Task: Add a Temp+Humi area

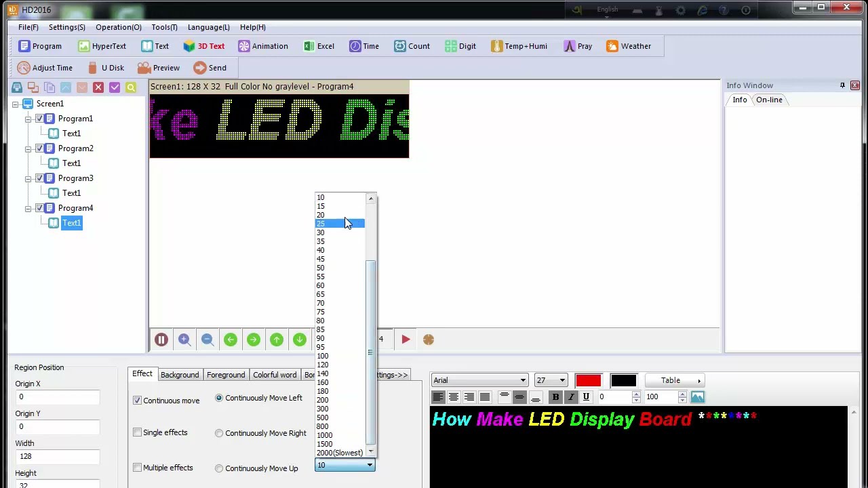Action: [x=519, y=46]
